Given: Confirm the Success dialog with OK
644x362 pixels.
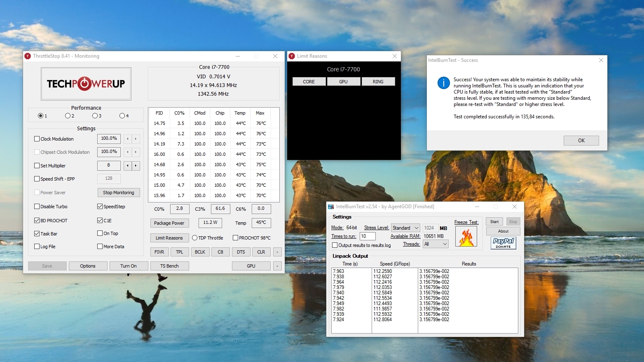Looking at the screenshot, I should click(x=581, y=141).
